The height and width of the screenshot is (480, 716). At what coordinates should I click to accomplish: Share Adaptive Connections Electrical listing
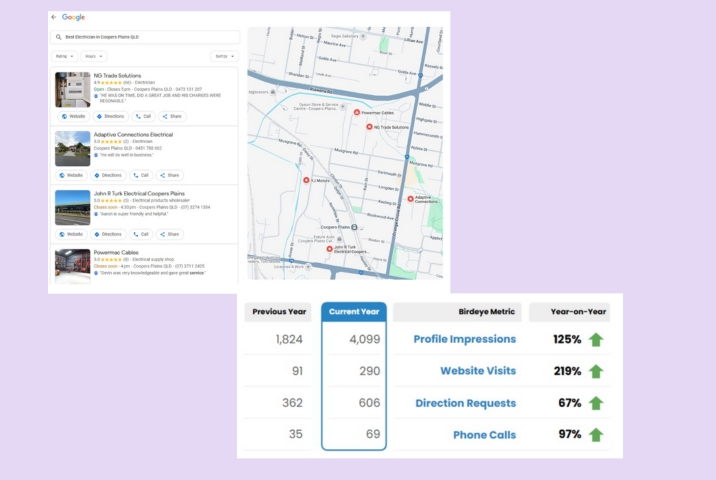pyautogui.click(x=170, y=175)
